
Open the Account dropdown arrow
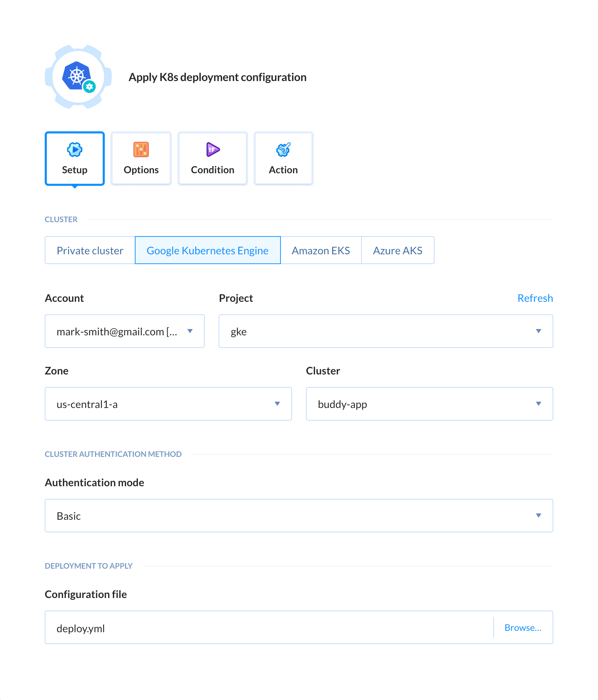tap(190, 331)
